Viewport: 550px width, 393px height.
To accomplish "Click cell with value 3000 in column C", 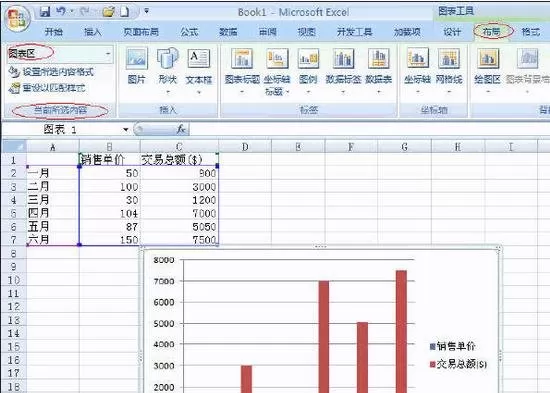I will pos(179,186).
